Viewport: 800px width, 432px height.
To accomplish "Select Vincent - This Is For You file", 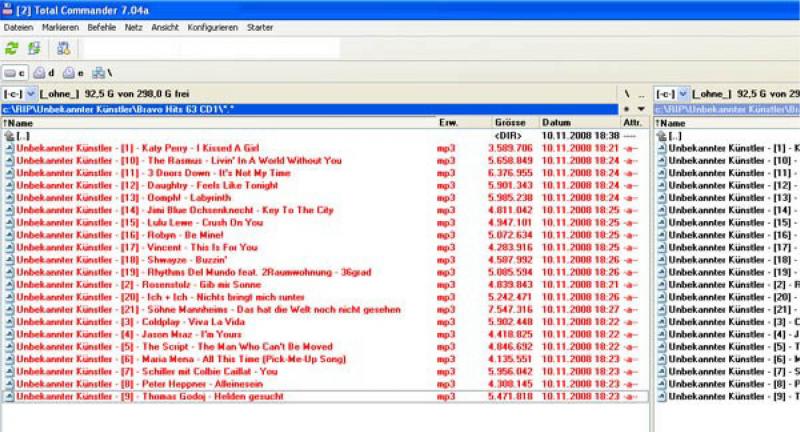I will [326, 248].
